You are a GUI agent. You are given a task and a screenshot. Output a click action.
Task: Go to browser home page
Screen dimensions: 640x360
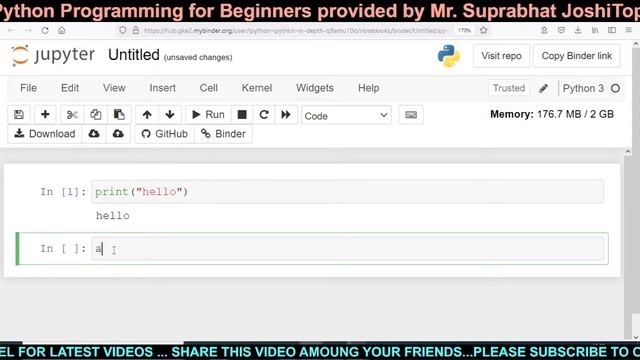pyautogui.click(x=61, y=31)
